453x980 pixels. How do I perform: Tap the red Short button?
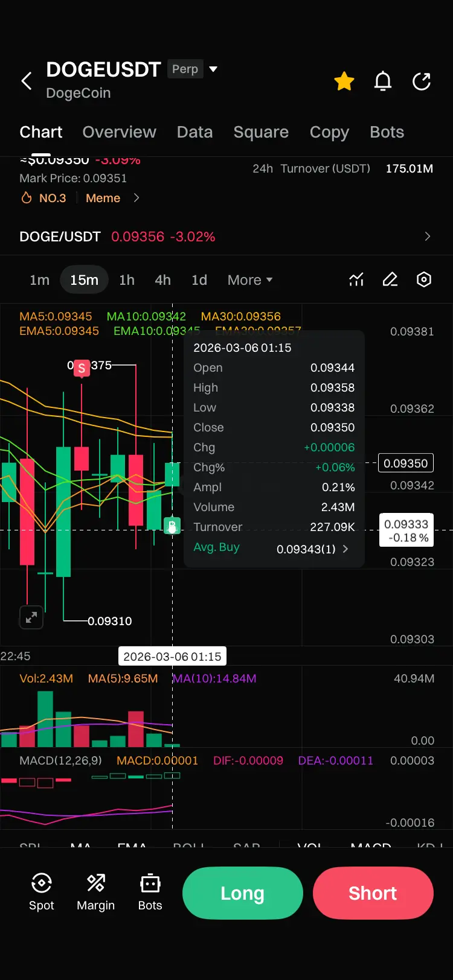(373, 893)
